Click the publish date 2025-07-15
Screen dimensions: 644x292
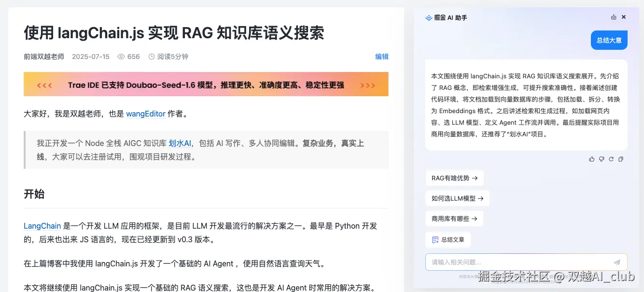click(x=91, y=57)
